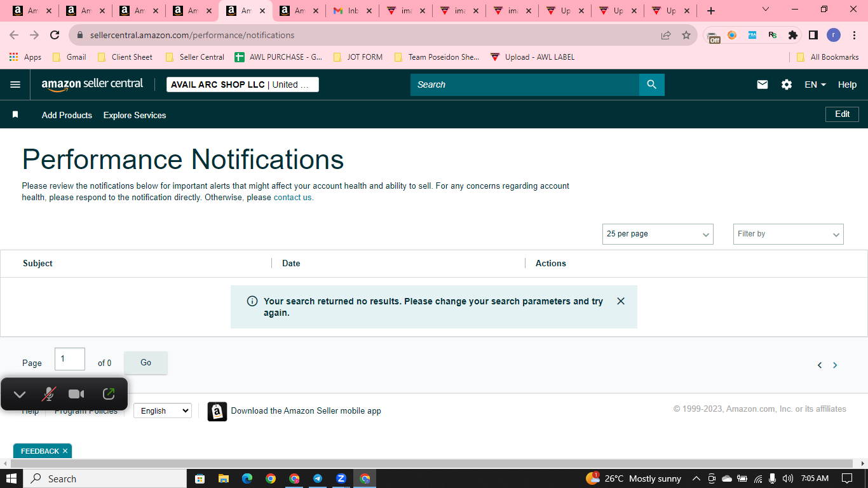Open All Bookmarks folder
The height and width of the screenshot is (488, 868).
pyautogui.click(x=827, y=57)
